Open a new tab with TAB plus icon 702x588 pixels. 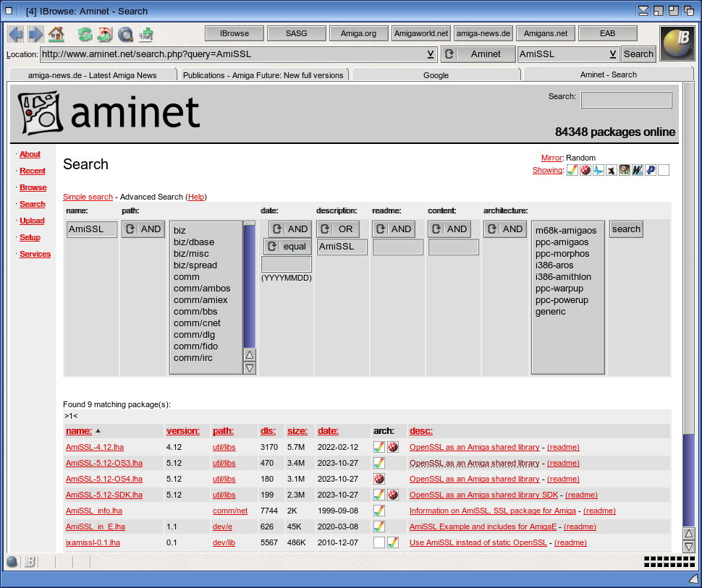[146, 34]
